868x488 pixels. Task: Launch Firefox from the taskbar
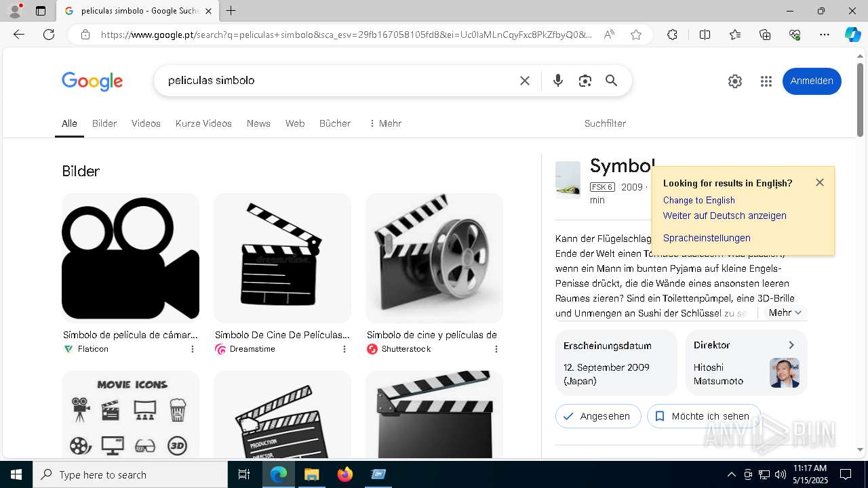click(x=345, y=474)
